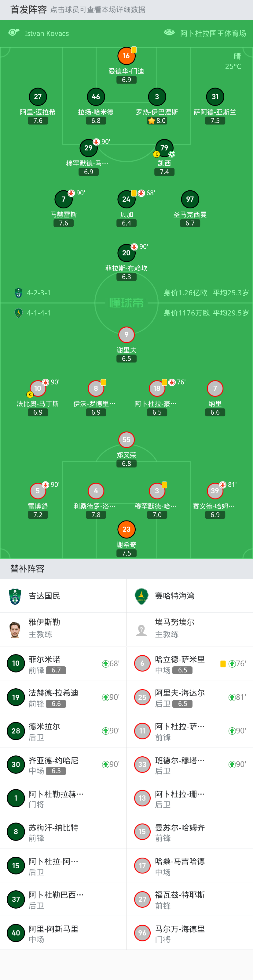Open substitute 菲尔米诺 number 10 row

click(x=63, y=664)
